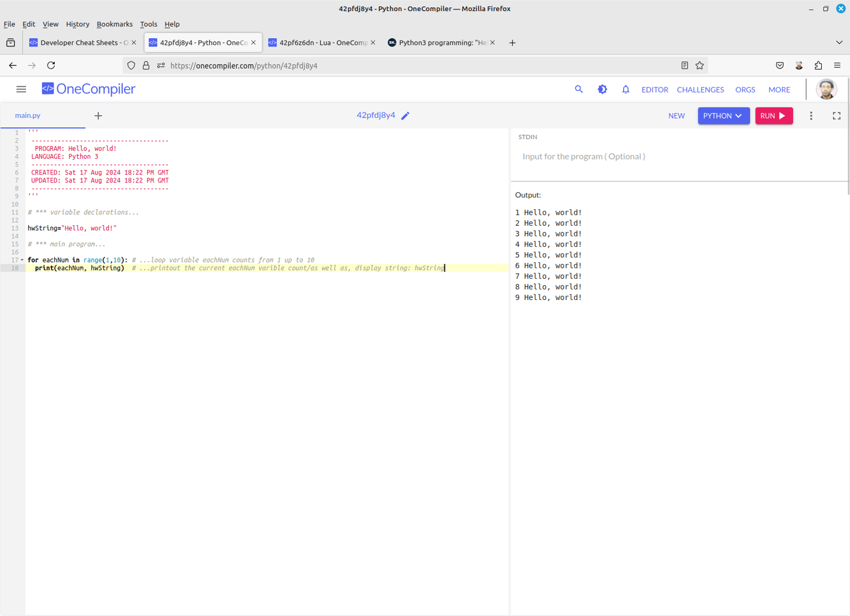Click the 'CREATED: Sat 17 Aug 2024' comment line
Screen dimensions: 850x616
100,173
